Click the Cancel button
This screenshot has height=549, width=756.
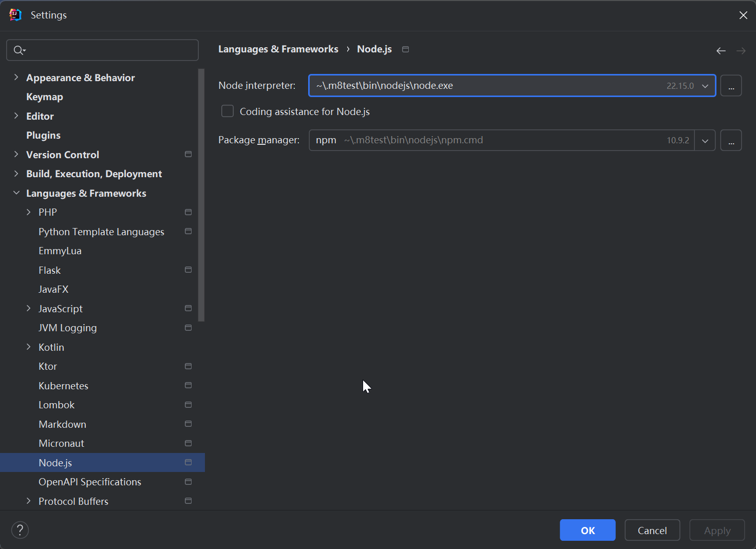tap(652, 530)
